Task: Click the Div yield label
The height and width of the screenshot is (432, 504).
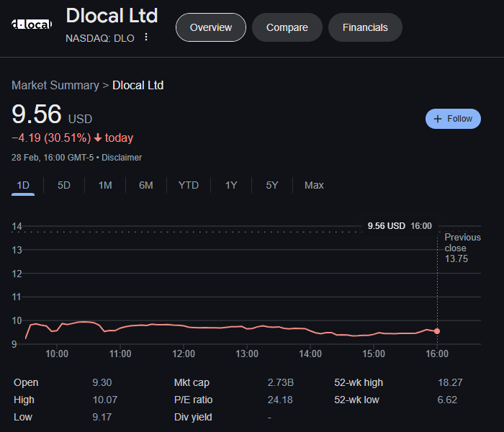Action: (x=193, y=417)
